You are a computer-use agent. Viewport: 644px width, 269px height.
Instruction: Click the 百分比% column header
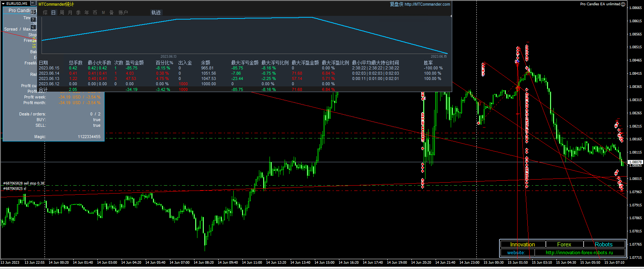[x=165, y=63]
